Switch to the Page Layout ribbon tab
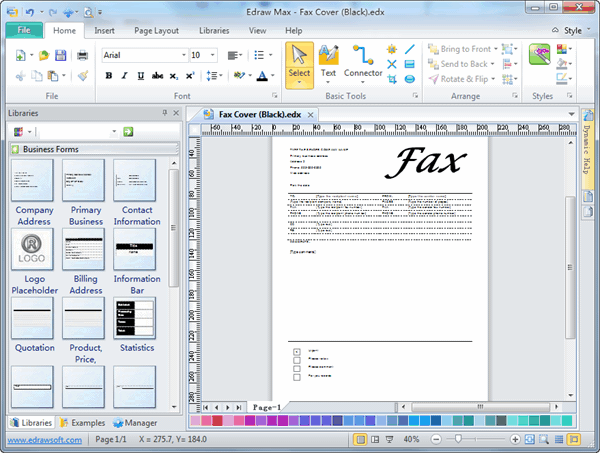Screen dimensions: 600x453 pos(156,31)
